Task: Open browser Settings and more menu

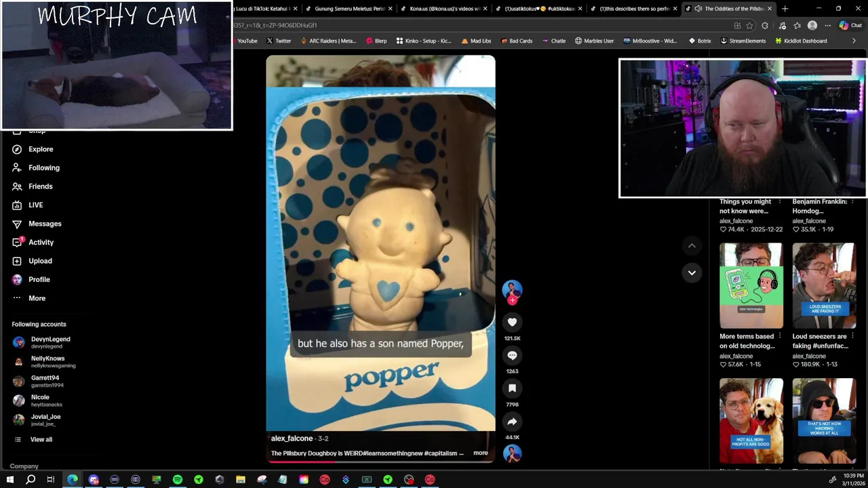Action: [827, 26]
